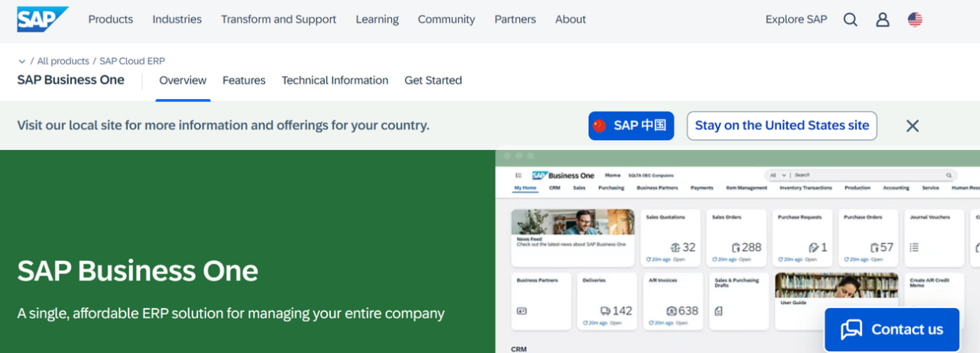Choose Stay on the United States site
Screen dimensions: 980x353
coord(782,125)
